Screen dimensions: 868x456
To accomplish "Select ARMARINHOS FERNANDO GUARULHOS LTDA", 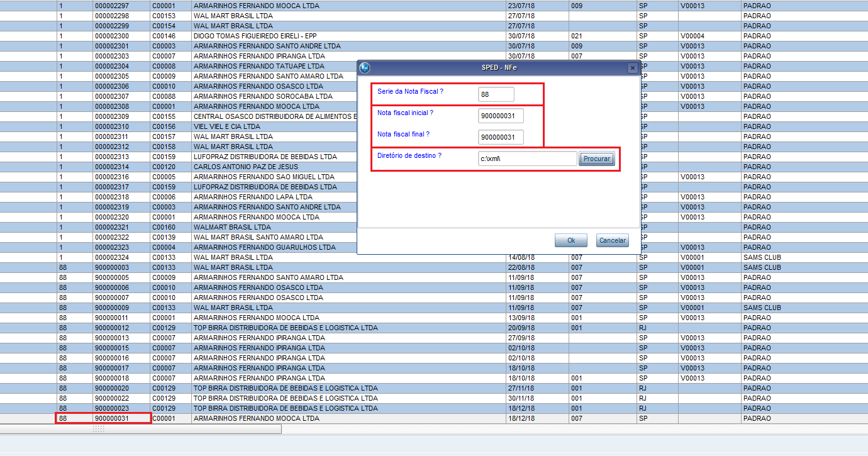I will click(264, 247).
